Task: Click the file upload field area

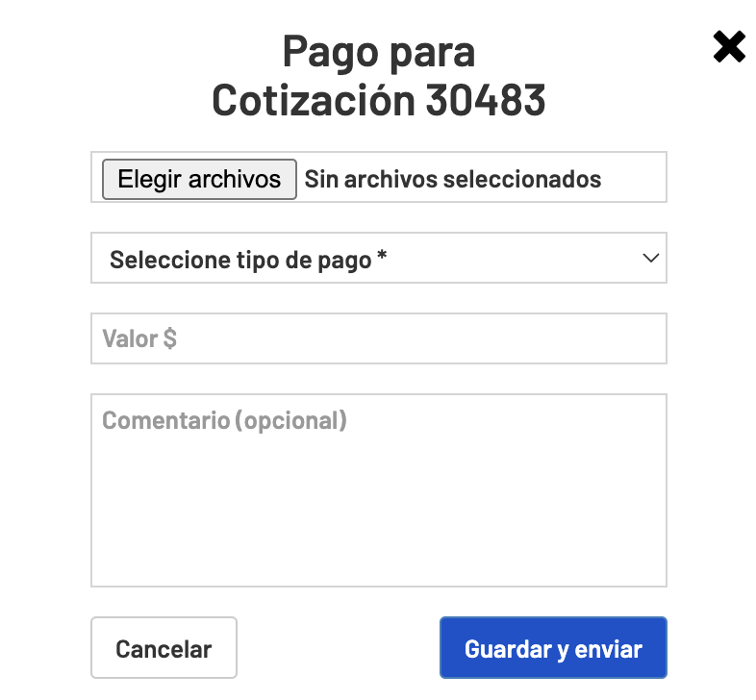Action: (x=379, y=177)
